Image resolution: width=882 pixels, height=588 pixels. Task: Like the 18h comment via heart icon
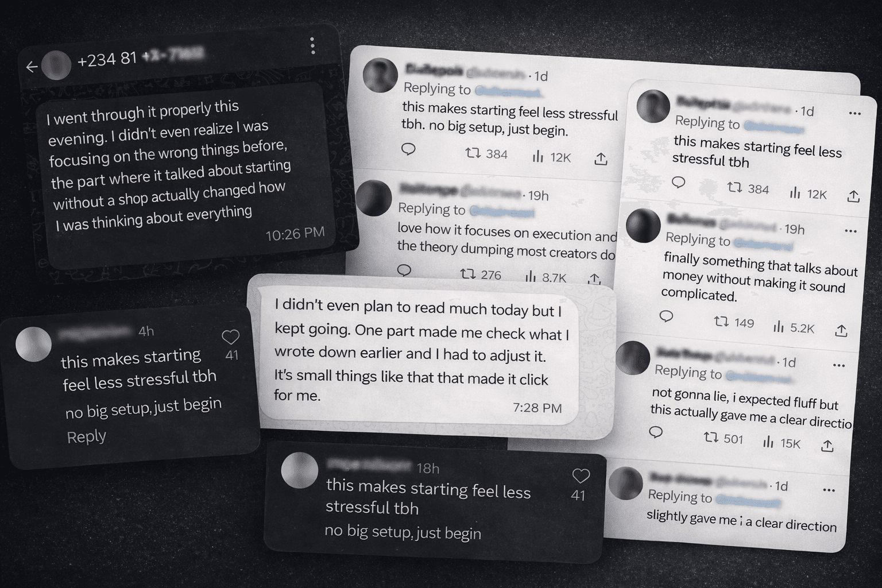[581, 476]
